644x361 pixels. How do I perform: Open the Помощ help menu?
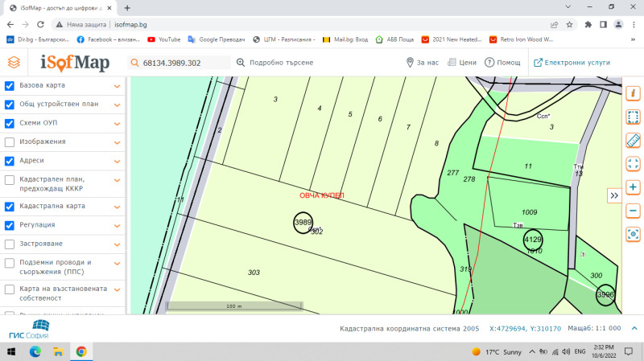502,63
